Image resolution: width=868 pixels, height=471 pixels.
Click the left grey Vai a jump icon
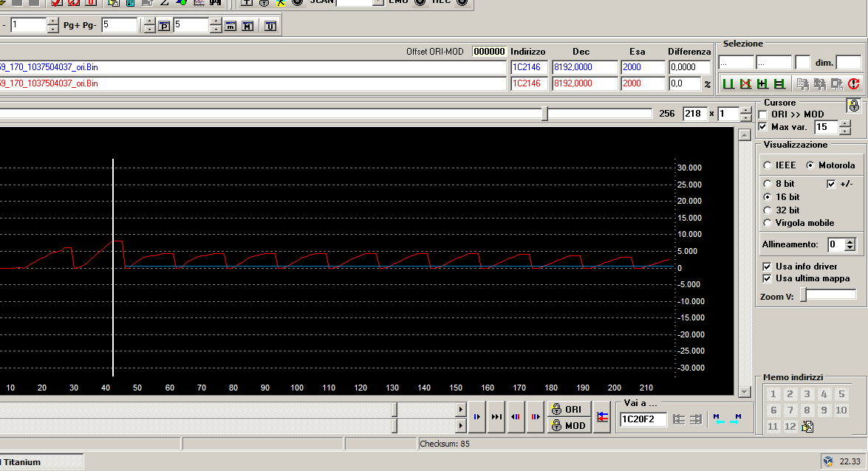(679, 419)
